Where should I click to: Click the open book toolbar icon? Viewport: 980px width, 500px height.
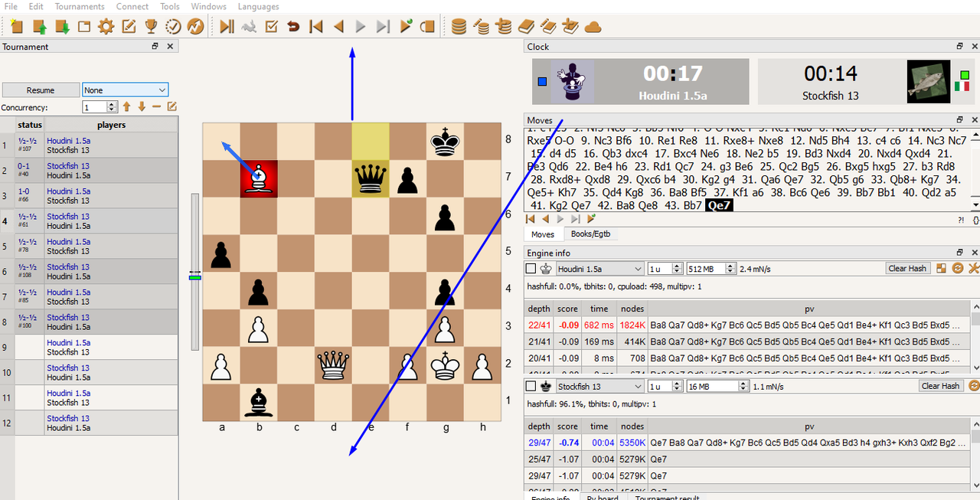click(x=526, y=26)
